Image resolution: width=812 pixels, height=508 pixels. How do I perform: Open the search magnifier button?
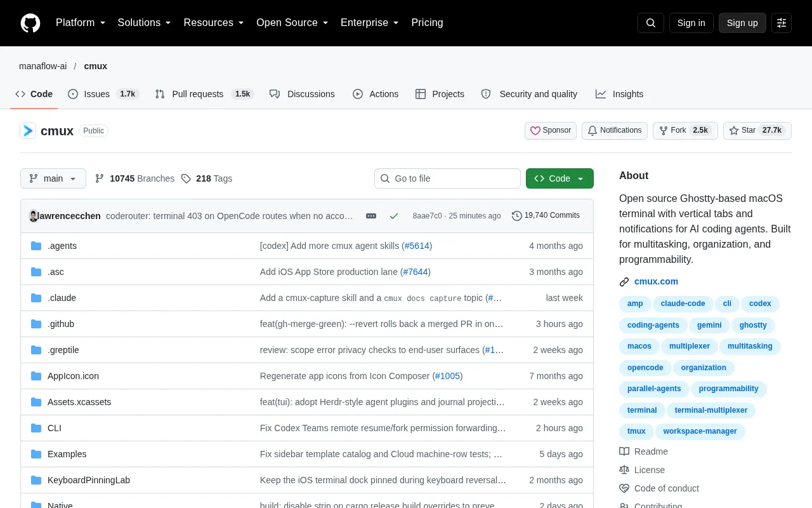651,23
